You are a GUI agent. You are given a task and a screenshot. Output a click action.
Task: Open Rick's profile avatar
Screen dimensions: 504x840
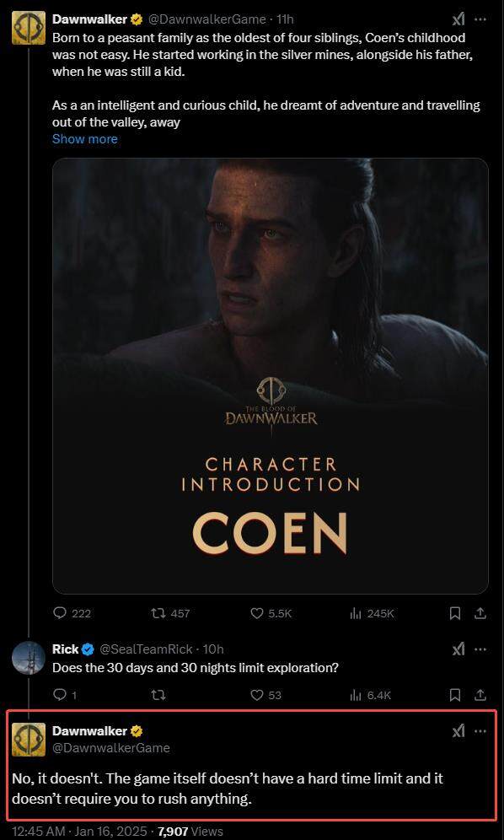click(x=29, y=658)
